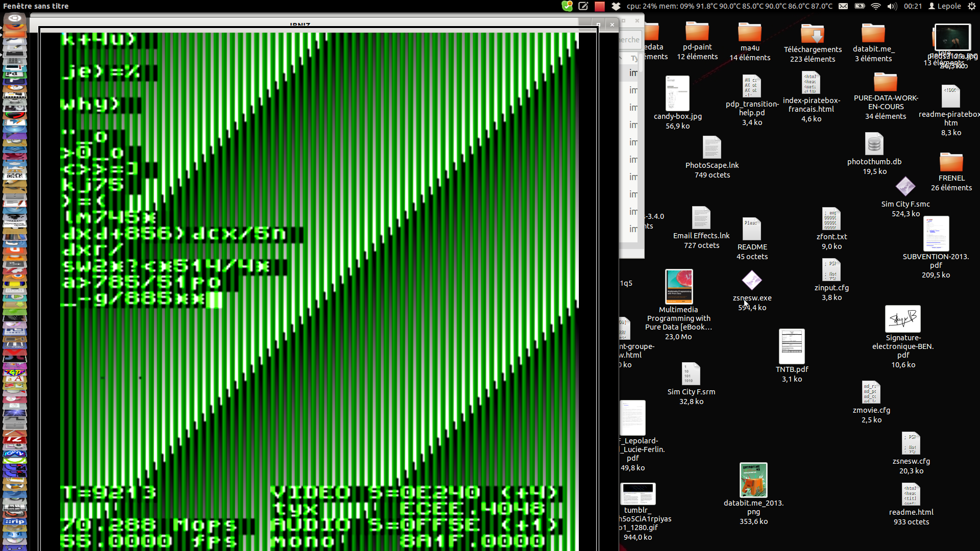Select the zsnesw.exe file icon
The image size is (980, 551).
click(x=751, y=280)
